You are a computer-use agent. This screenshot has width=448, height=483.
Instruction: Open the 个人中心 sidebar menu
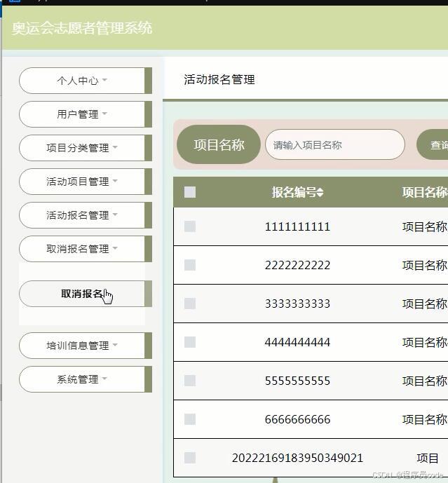[x=86, y=81]
